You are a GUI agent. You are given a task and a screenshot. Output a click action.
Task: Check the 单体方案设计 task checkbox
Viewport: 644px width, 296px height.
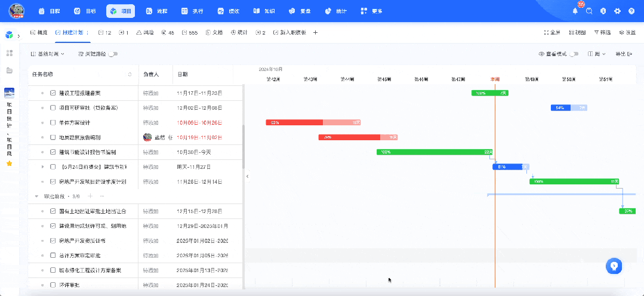[x=53, y=123]
